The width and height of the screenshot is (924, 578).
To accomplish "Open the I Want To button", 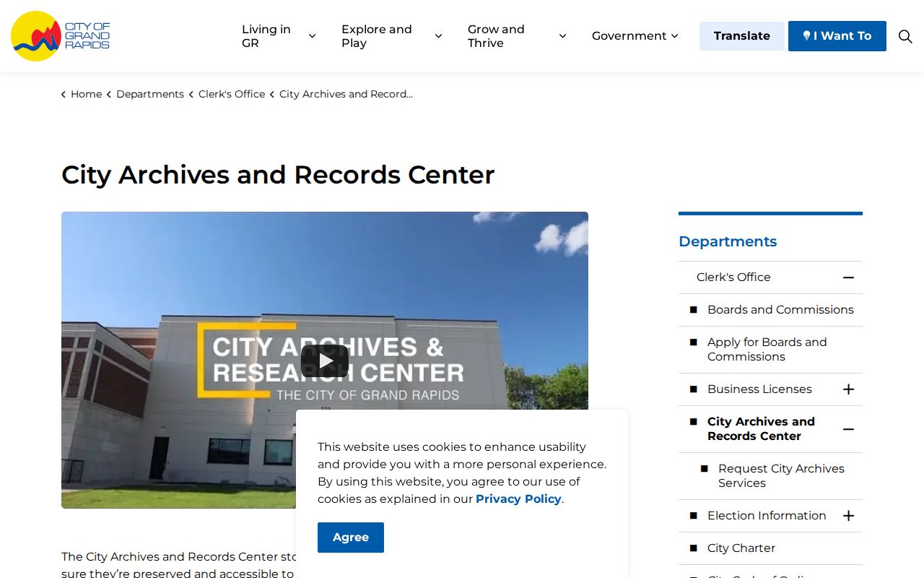I will (837, 36).
